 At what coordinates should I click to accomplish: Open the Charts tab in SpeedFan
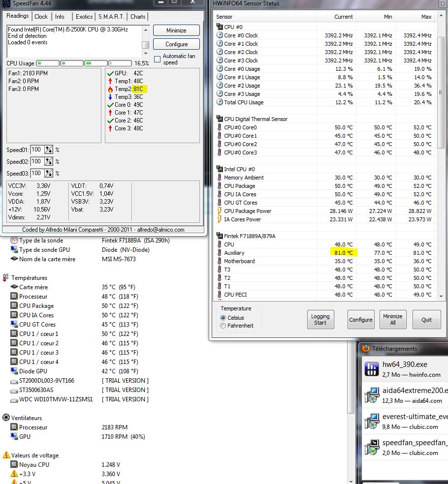click(x=138, y=17)
